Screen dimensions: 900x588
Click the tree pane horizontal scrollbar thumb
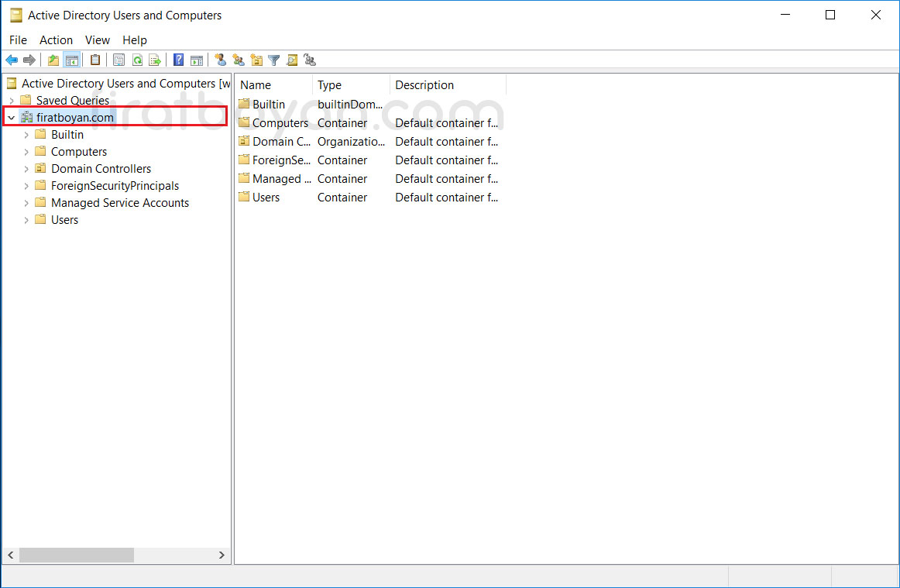pos(77,555)
